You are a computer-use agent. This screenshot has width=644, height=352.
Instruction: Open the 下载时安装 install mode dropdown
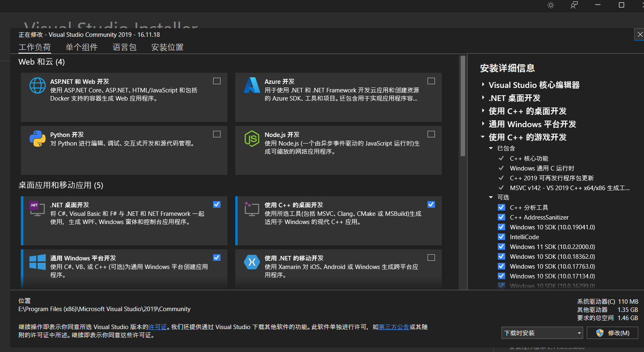pos(542,333)
